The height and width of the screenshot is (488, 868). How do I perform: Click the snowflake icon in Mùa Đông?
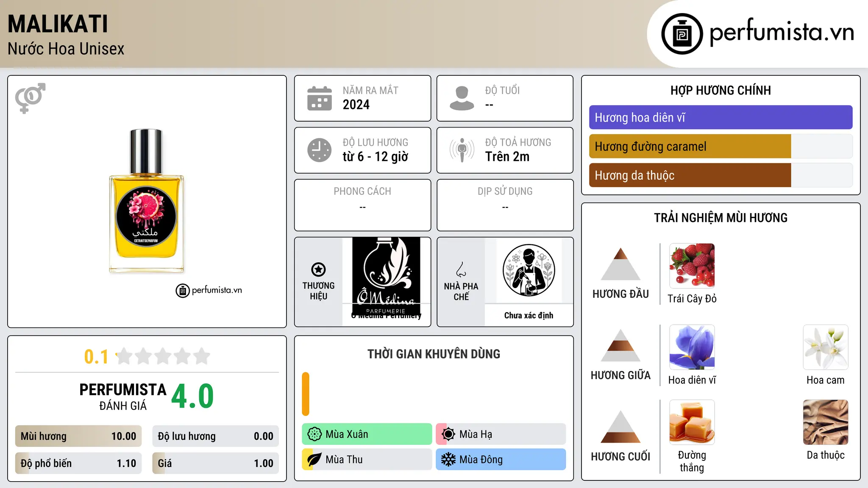tap(448, 460)
